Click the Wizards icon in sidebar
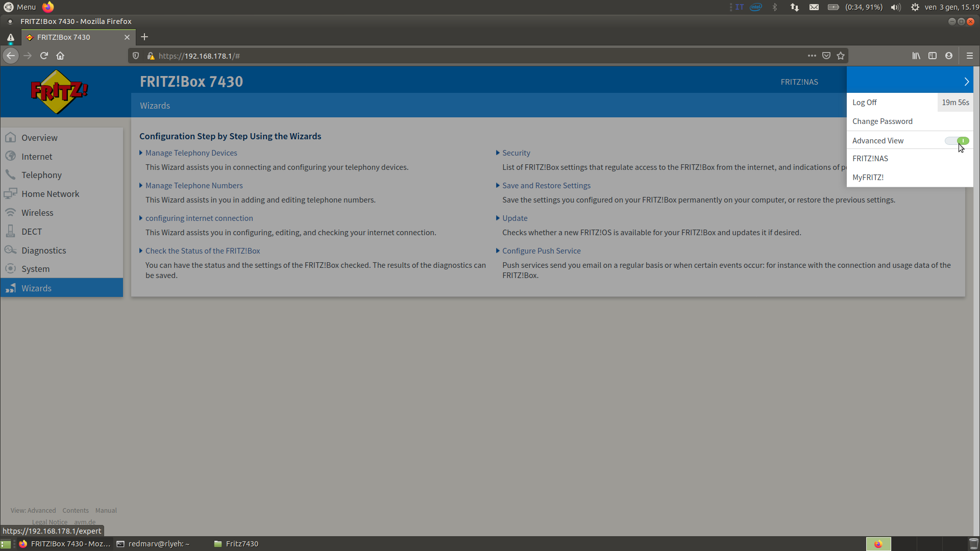 pos(10,288)
